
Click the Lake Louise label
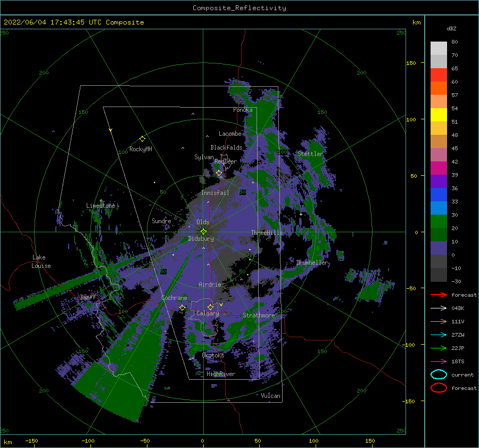point(41,262)
